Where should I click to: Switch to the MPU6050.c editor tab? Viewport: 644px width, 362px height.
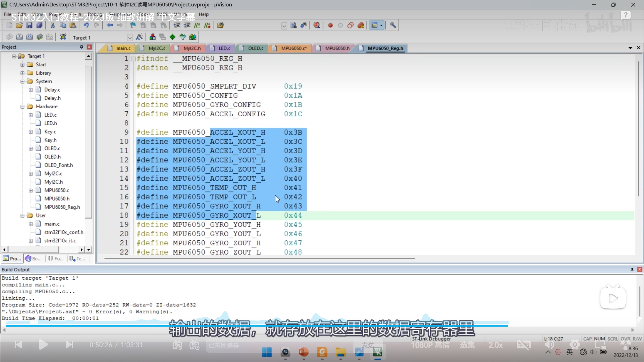click(293, 48)
